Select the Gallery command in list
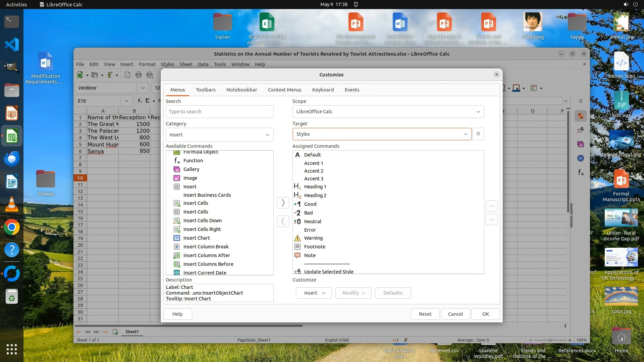This screenshot has width=644, height=362. 191,169
